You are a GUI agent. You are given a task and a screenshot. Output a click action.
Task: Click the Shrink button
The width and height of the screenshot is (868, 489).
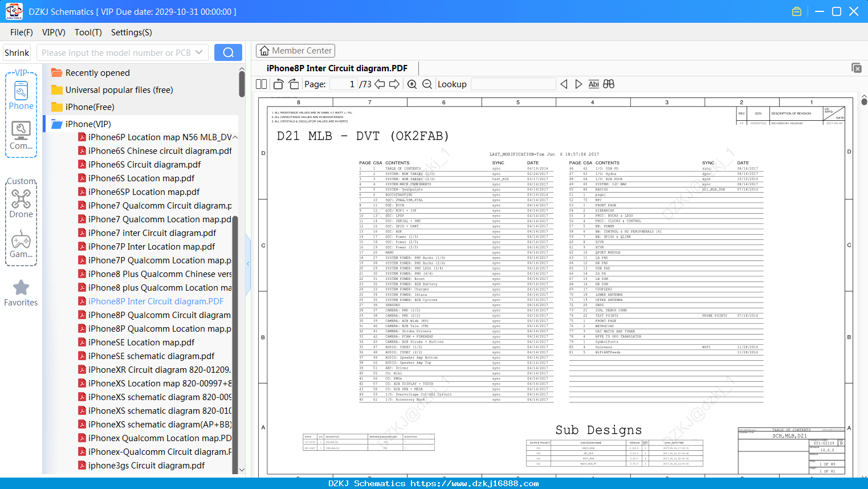pos(17,52)
